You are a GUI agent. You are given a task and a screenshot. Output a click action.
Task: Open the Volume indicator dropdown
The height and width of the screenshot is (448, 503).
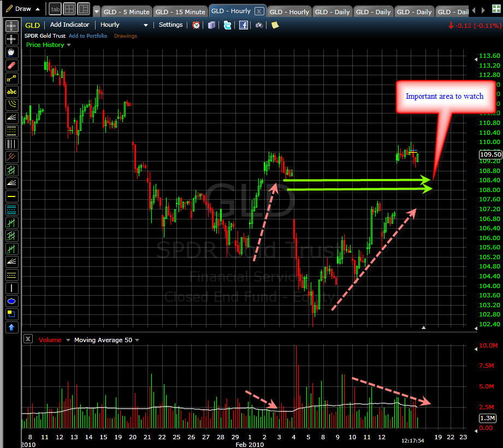point(68,340)
